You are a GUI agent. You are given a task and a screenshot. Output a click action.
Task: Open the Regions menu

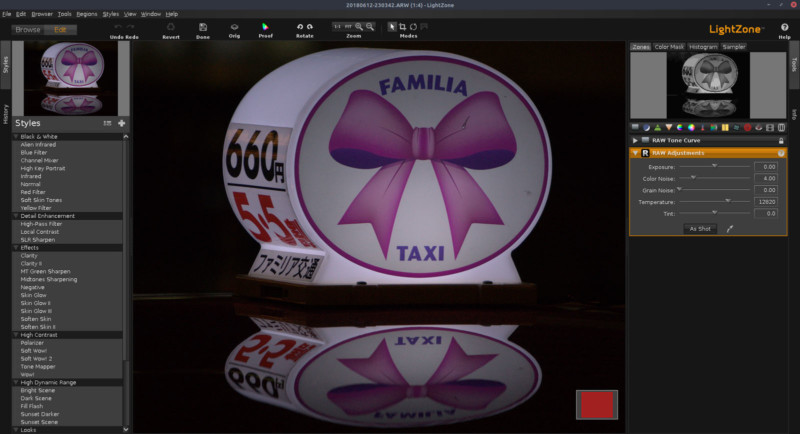click(87, 14)
